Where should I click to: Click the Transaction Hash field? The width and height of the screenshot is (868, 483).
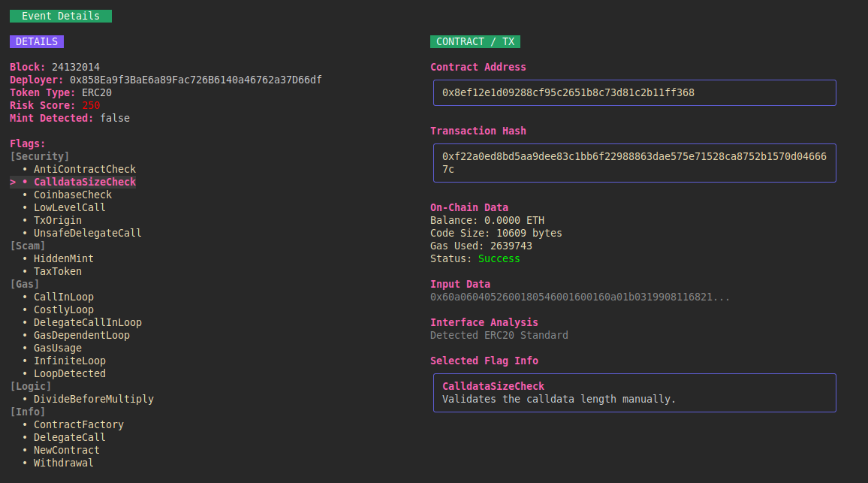(x=634, y=162)
